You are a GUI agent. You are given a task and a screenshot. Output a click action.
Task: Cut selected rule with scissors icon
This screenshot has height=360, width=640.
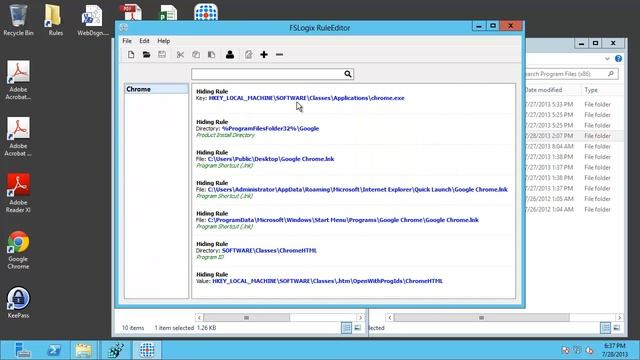click(180, 55)
